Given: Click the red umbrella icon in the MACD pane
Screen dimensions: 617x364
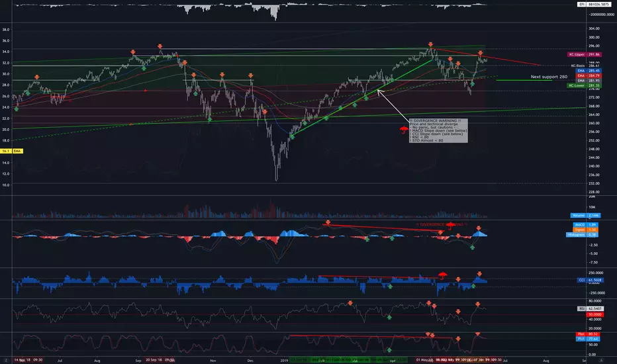Looking at the screenshot, I should pyautogui.click(x=451, y=226).
